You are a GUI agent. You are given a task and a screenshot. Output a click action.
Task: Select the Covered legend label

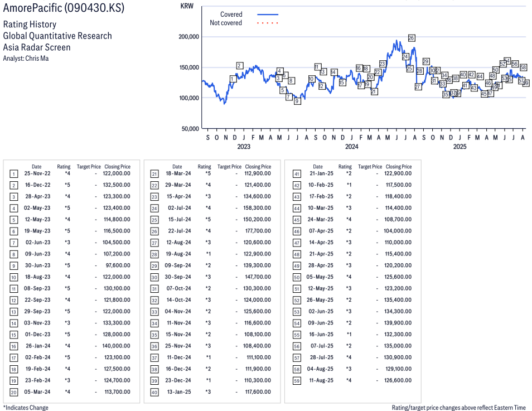(x=231, y=14)
